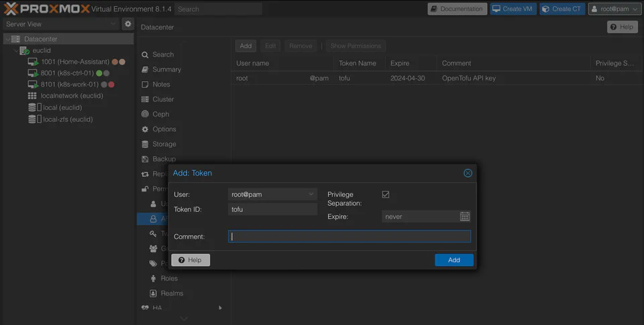Click the Proxmox logo

pos(46,9)
